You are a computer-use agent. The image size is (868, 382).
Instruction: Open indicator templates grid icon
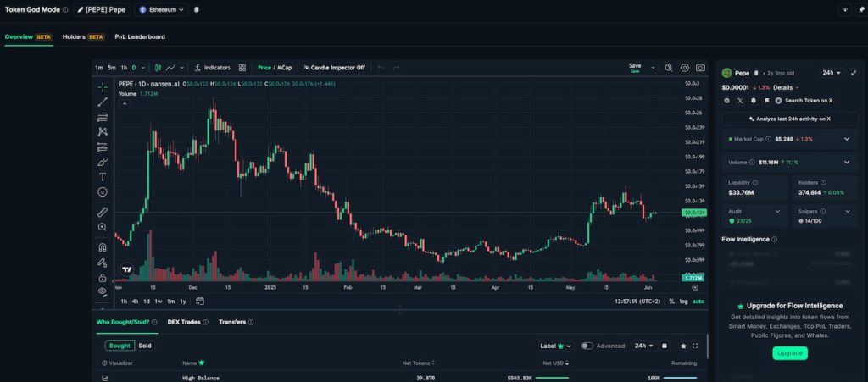tap(242, 68)
